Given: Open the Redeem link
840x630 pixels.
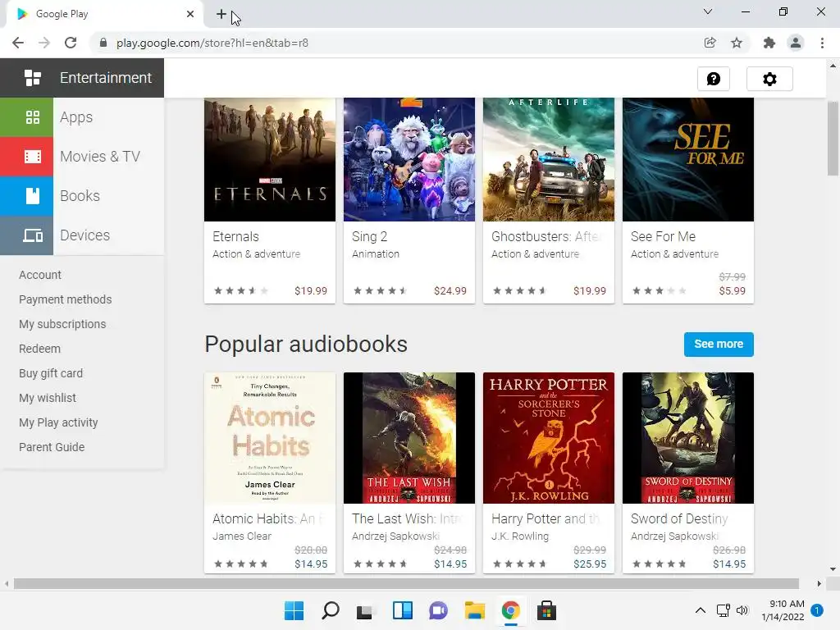Looking at the screenshot, I should tap(39, 349).
